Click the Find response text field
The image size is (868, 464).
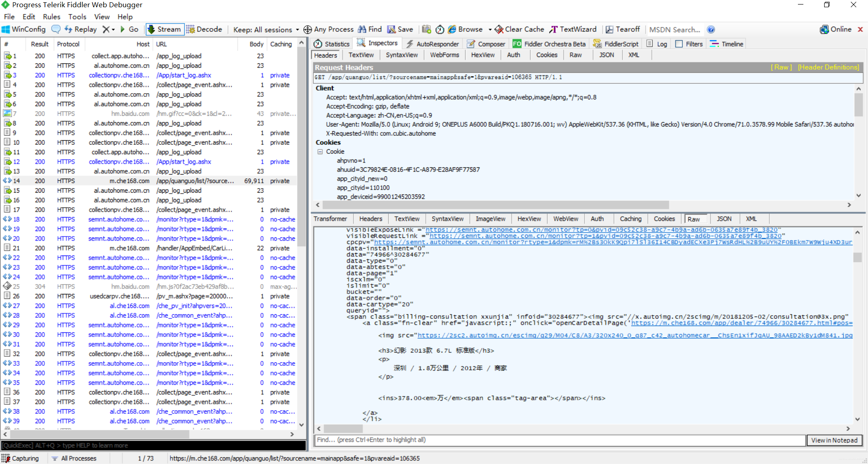[x=560, y=440]
